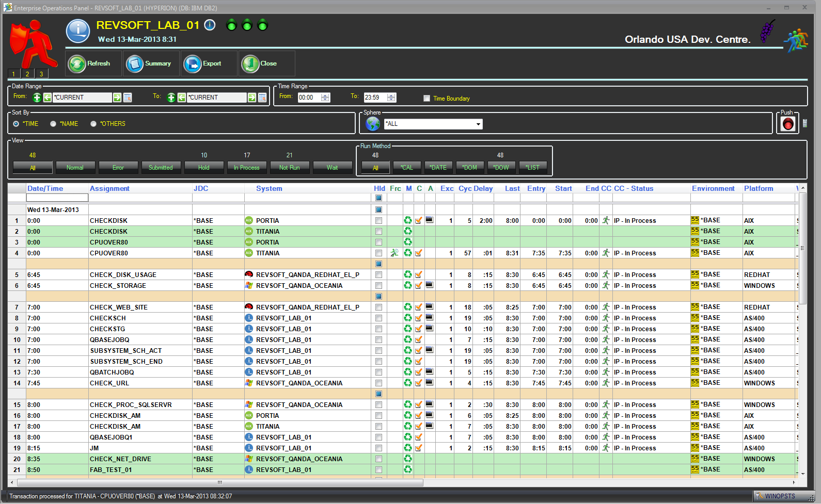Screen dimensions: 821x504
Task: Open the calendar picker for the To date
Action: tap(262, 97)
